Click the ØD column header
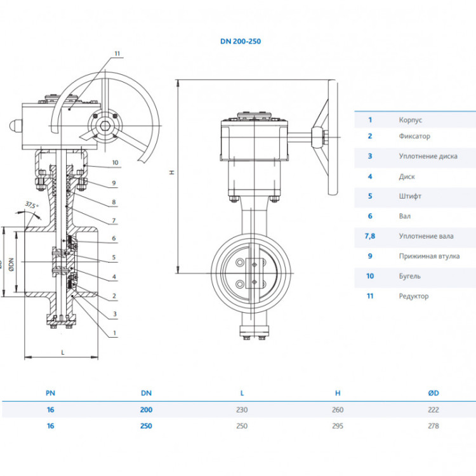This screenshot has height=476, width=476. pos(433,393)
